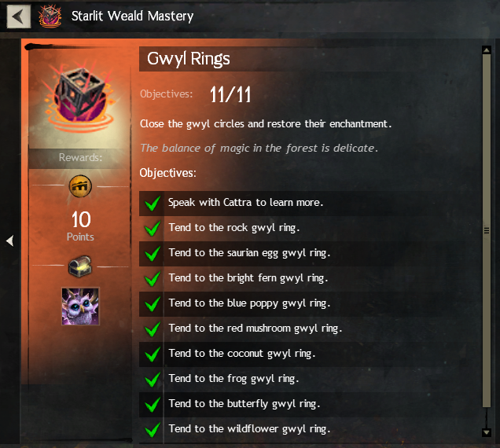Click the back arrow beside Starlit Weald Mastery

pyautogui.click(x=19, y=17)
